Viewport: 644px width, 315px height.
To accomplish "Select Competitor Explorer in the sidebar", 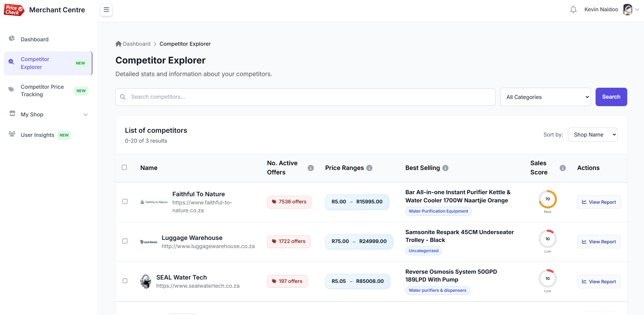I will click(48, 63).
